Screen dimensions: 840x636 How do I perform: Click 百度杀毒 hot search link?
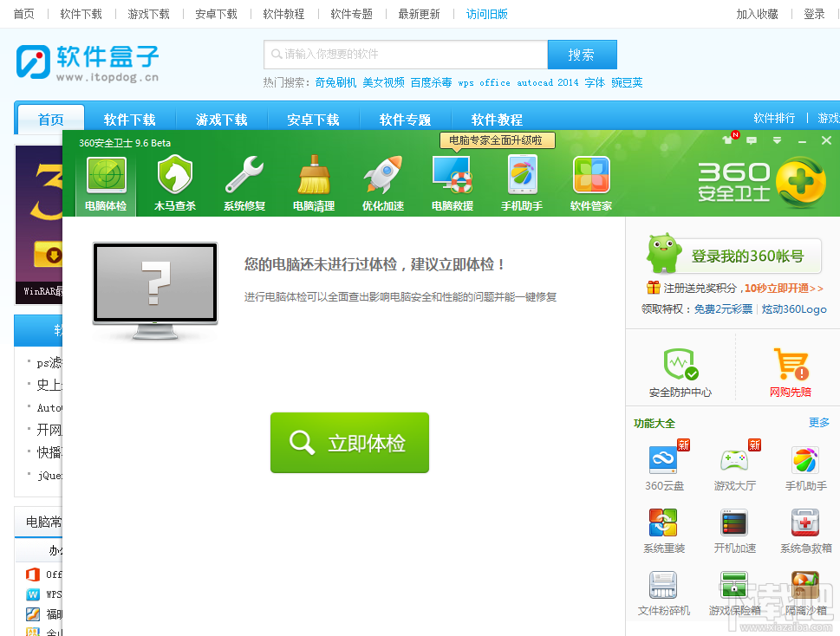[x=431, y=82]
